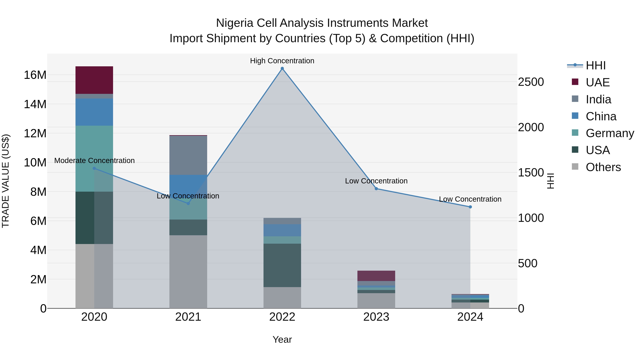
Task: Select the UAE segment of the 2023 bar
Action: click(x=376, y=276)
